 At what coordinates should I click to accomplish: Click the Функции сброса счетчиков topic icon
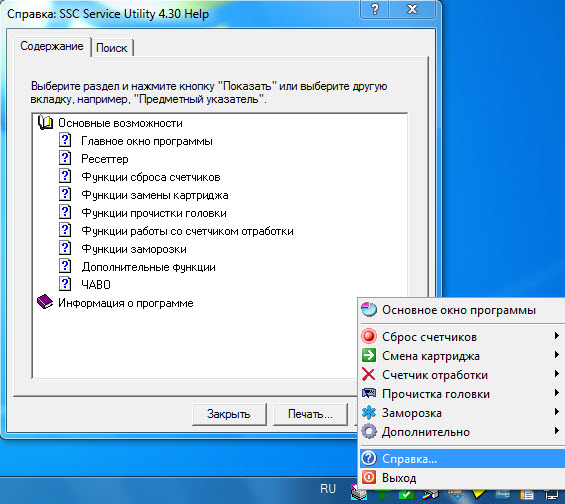[x=65, y=176]
